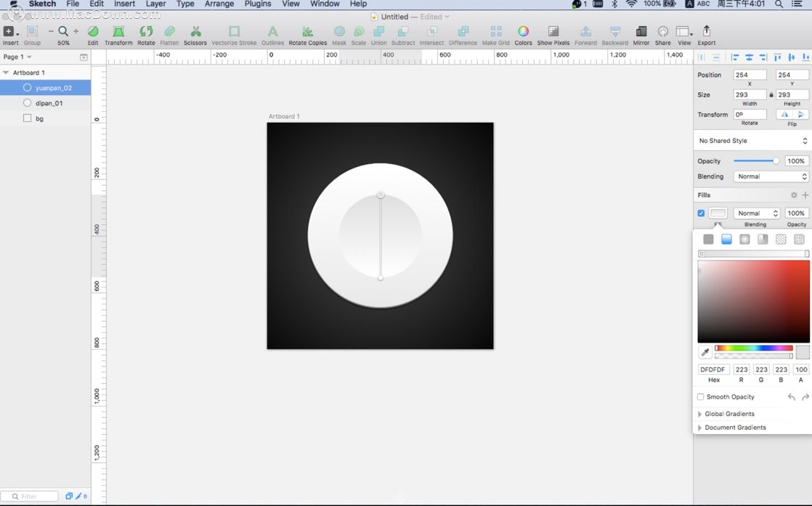Zoom out with the minus button
The width and height of the screenshot is (812, 506).
click(x=51, y=31)
